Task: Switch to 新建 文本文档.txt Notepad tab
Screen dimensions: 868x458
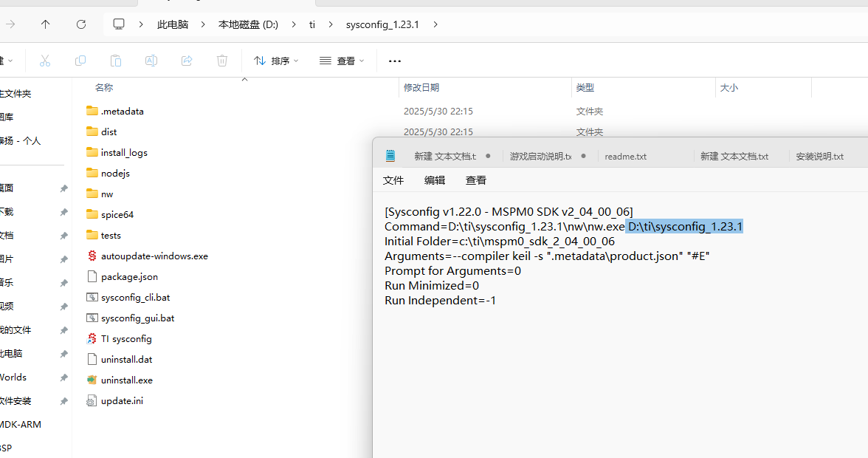Action: 734,156
